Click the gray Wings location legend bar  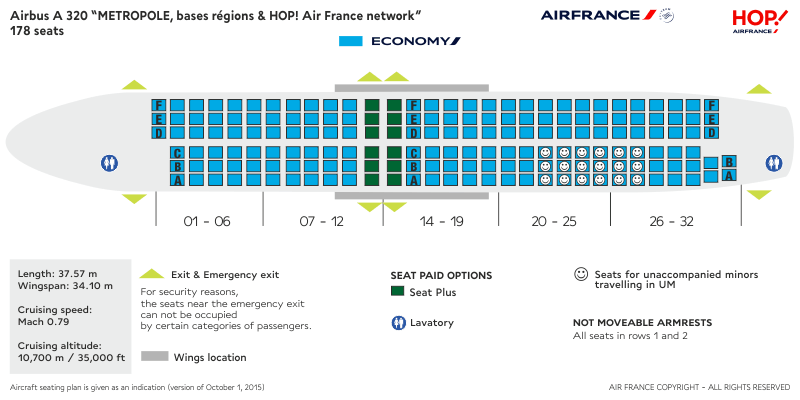154,357
